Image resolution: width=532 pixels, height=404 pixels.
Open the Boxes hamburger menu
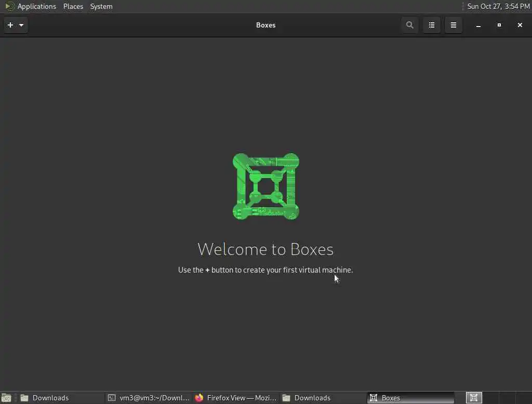(x=453, y=25)
